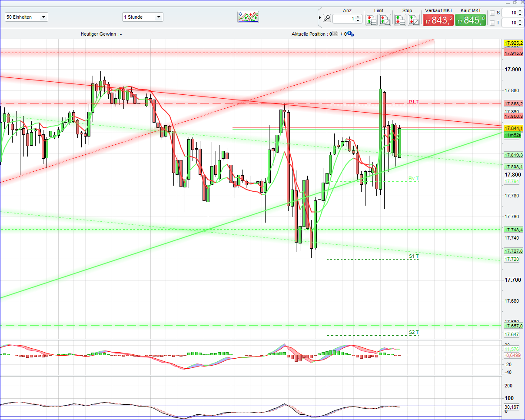
Task: Open the 1 Stunde timeframe dropdown
Action: tap(159, 17)
